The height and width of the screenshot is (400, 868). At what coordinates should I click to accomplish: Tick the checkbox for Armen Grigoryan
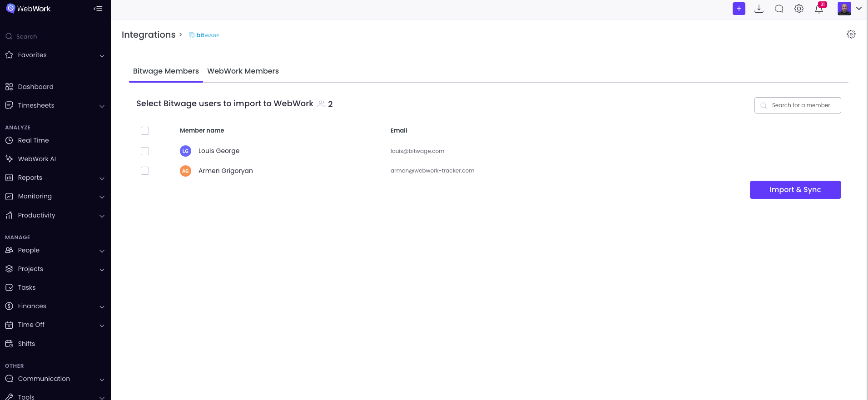point(145,171)
